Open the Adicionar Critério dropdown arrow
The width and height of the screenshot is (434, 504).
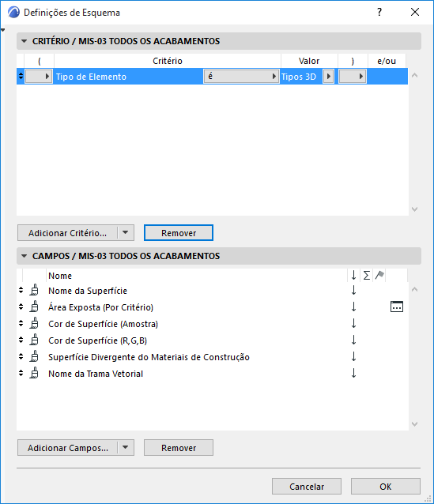[x=126, y=232]
